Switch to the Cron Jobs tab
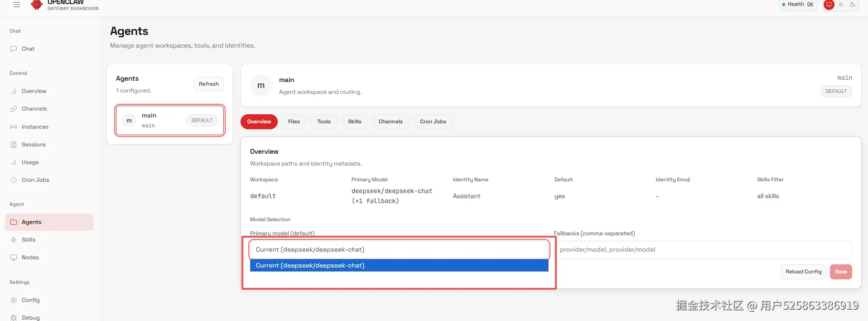The image size is (868, 321). click(x=433, y=122)
